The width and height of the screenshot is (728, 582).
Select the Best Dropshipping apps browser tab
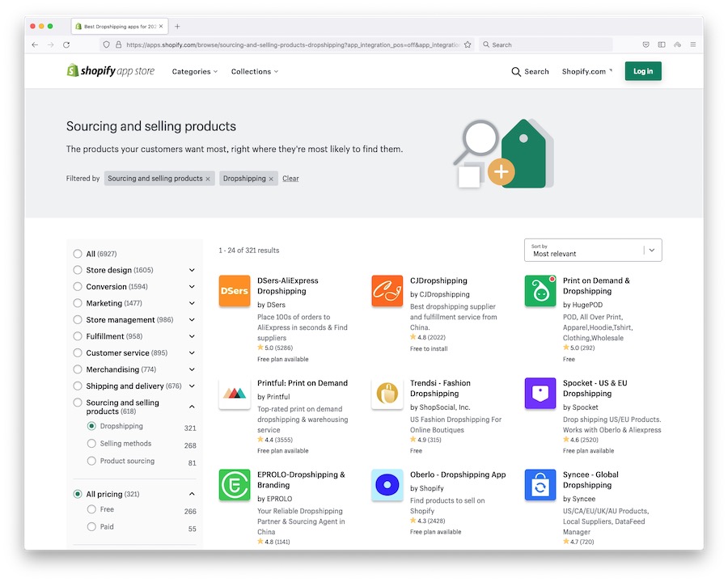pyautogui.click(x=120, y=27)
